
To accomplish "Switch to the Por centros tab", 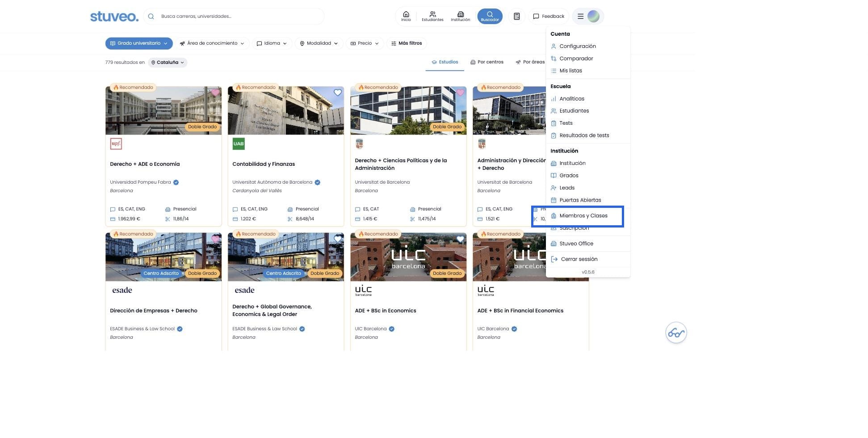I will [x=487, y=62].
